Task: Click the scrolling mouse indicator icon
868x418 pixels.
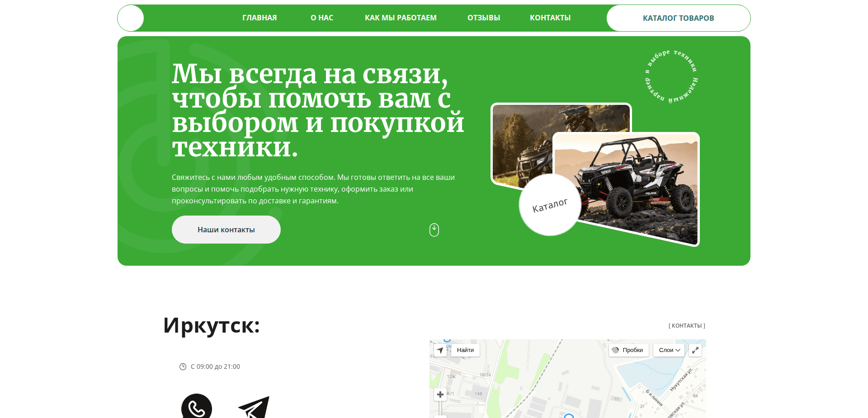Action: pyautogui.click(x=434, y=230)
